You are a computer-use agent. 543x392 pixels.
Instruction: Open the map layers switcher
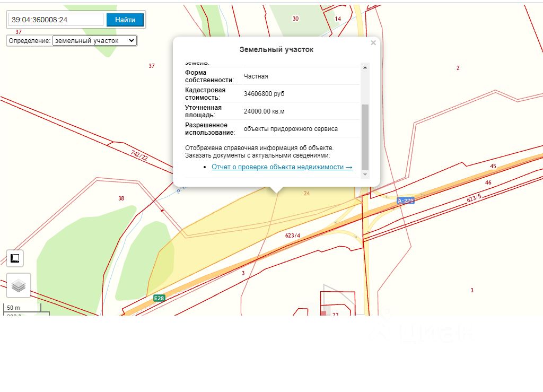19,285
